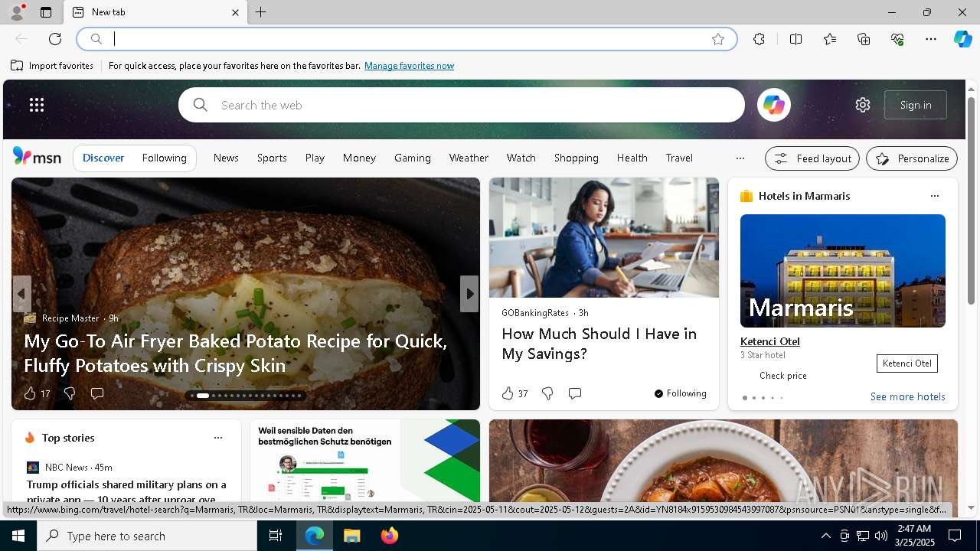Like the Savings article
The image size is (980, 551).
tap(508, 393)
